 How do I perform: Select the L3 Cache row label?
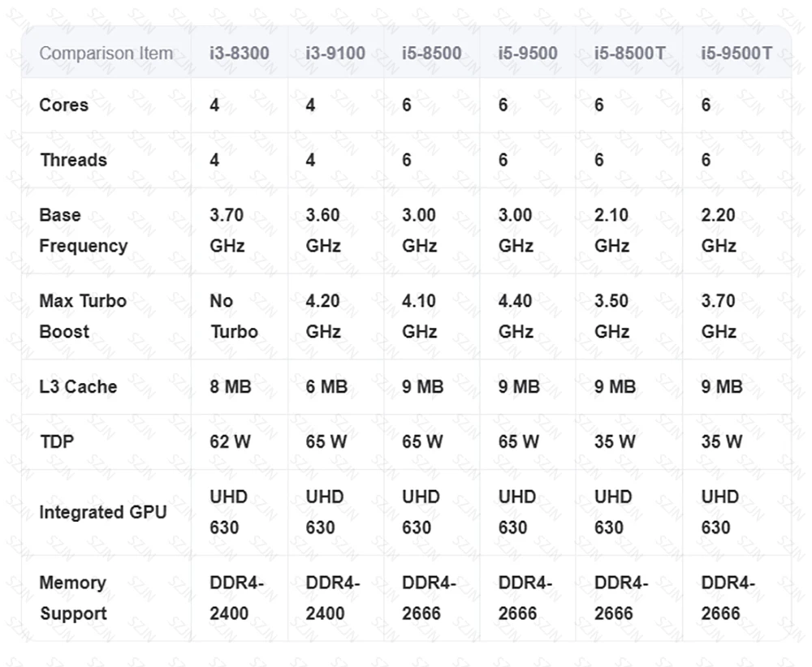click(78, 386)
